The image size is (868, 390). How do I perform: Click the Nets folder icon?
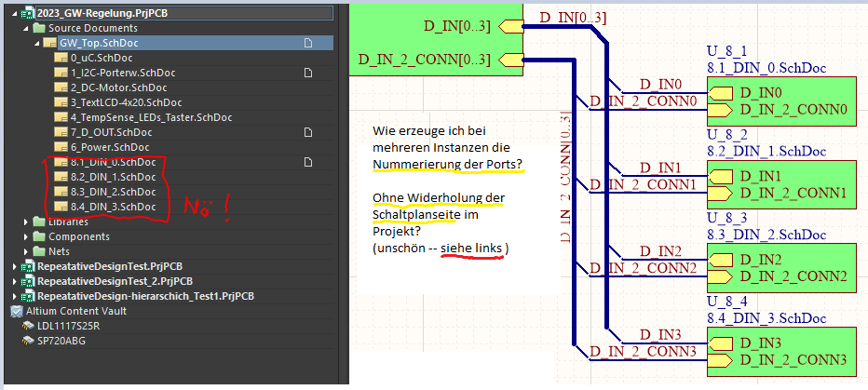coord(39,251)
